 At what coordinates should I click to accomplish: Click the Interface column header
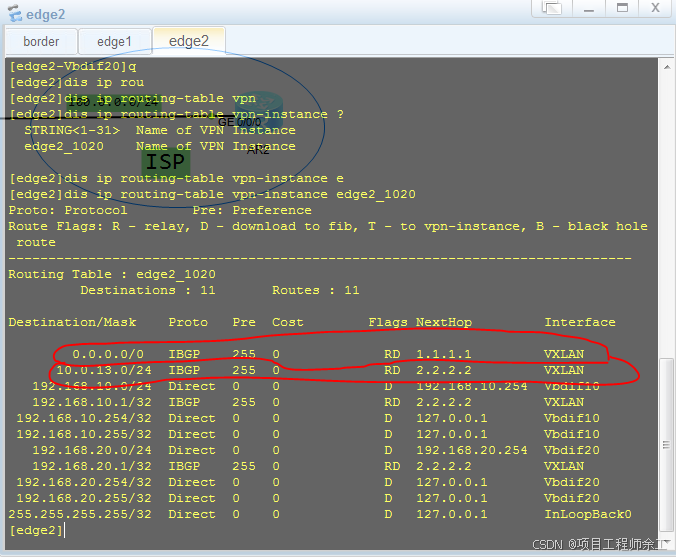click(580, 322)
